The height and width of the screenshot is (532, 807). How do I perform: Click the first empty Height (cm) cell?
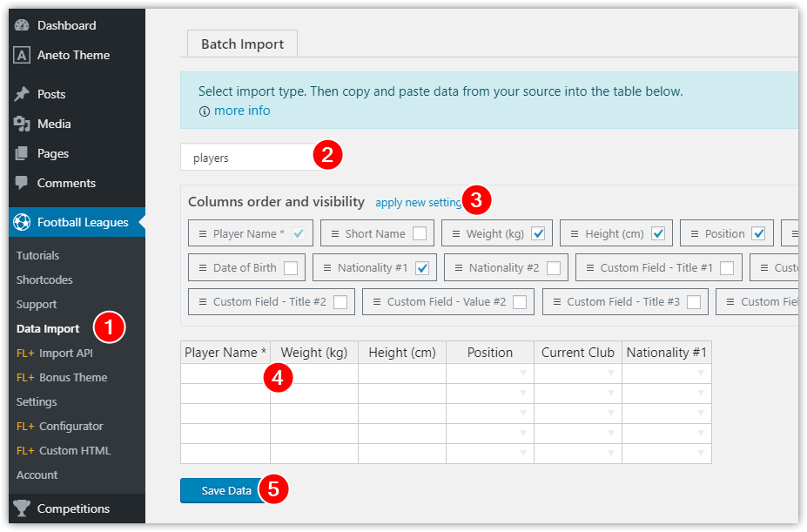tap(402, 374)
